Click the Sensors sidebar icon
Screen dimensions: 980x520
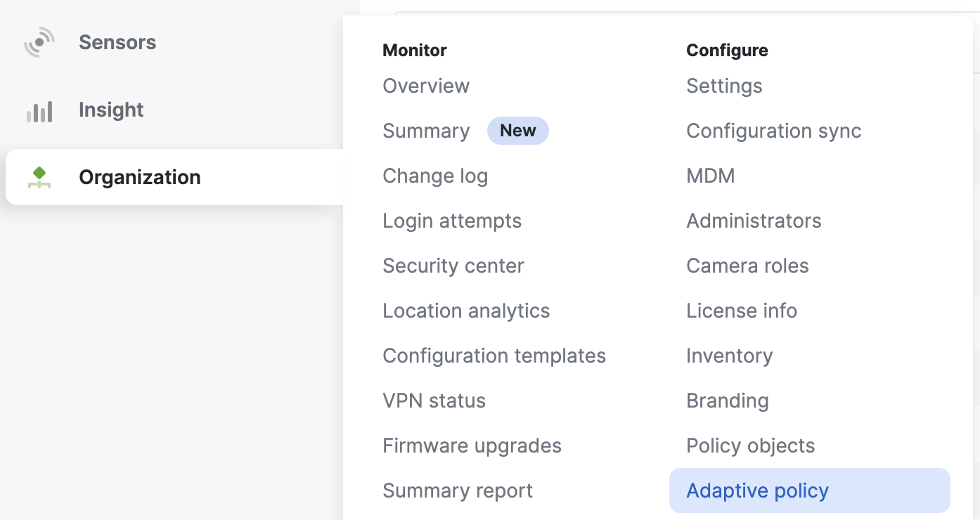pos(40,41)
